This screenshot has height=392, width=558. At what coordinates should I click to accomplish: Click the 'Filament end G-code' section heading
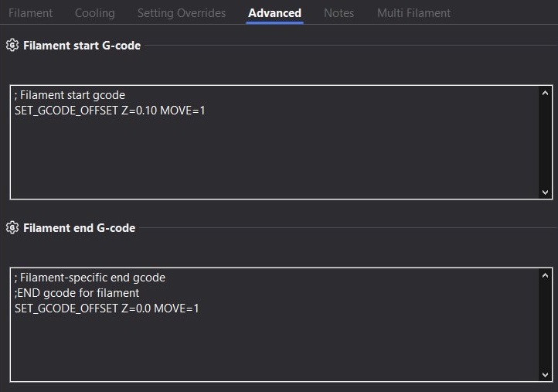79,228
